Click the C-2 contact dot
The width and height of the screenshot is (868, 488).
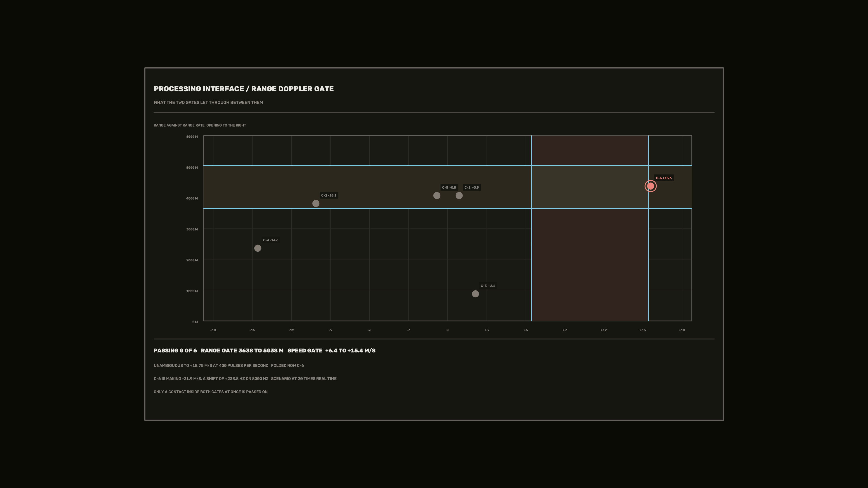(x=316, y=203)
